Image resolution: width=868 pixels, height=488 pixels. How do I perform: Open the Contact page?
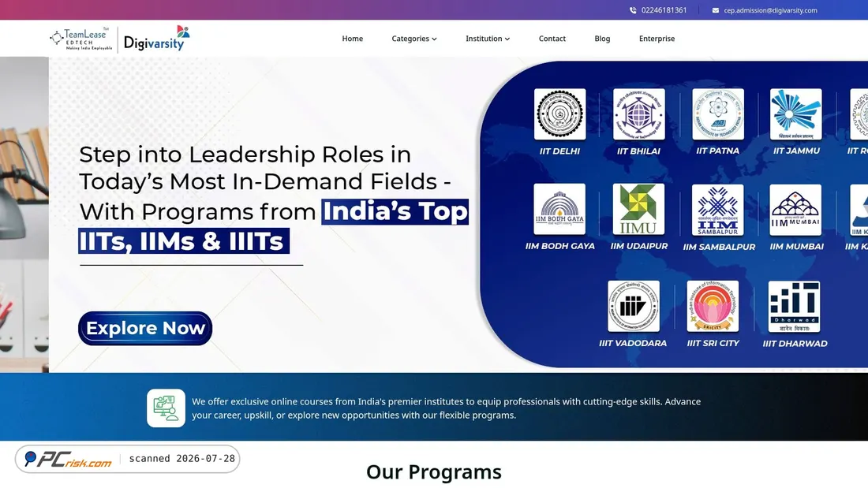point(552,39)
